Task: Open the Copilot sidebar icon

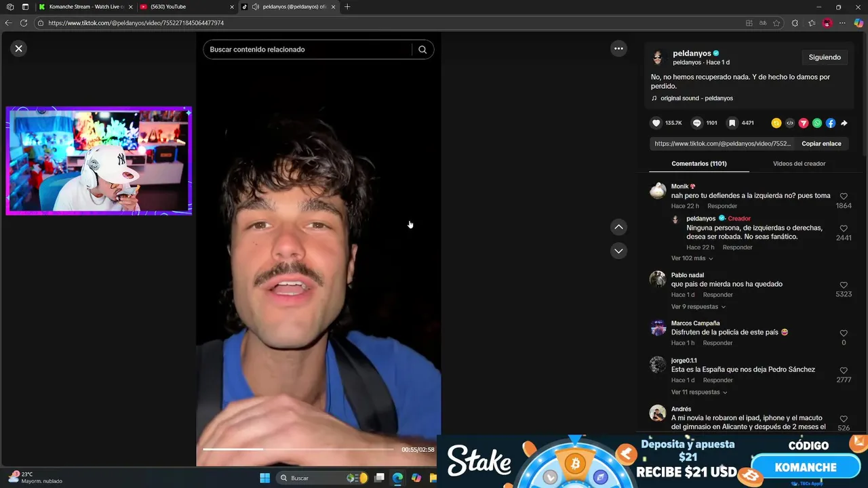Action: pyautogui.click(x=859, y=23)
